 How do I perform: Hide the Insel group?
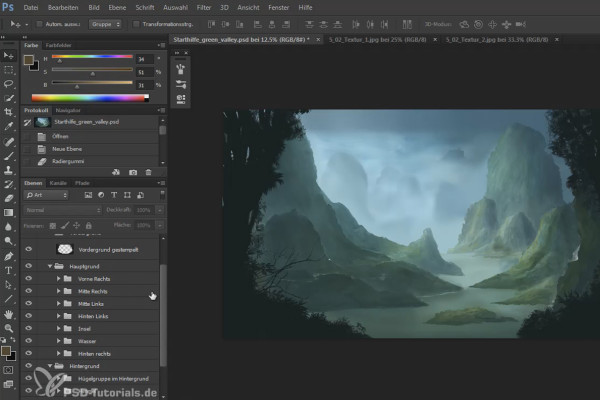click(29, 328)
